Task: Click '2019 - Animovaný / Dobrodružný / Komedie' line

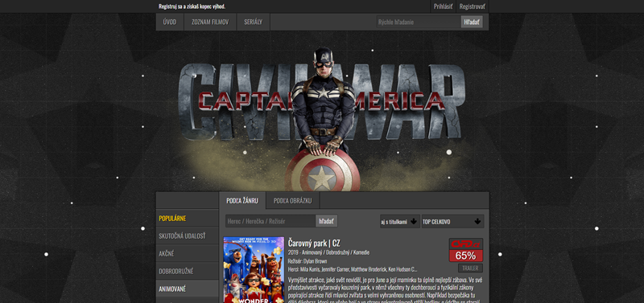Action: click(x=328, y=252)
